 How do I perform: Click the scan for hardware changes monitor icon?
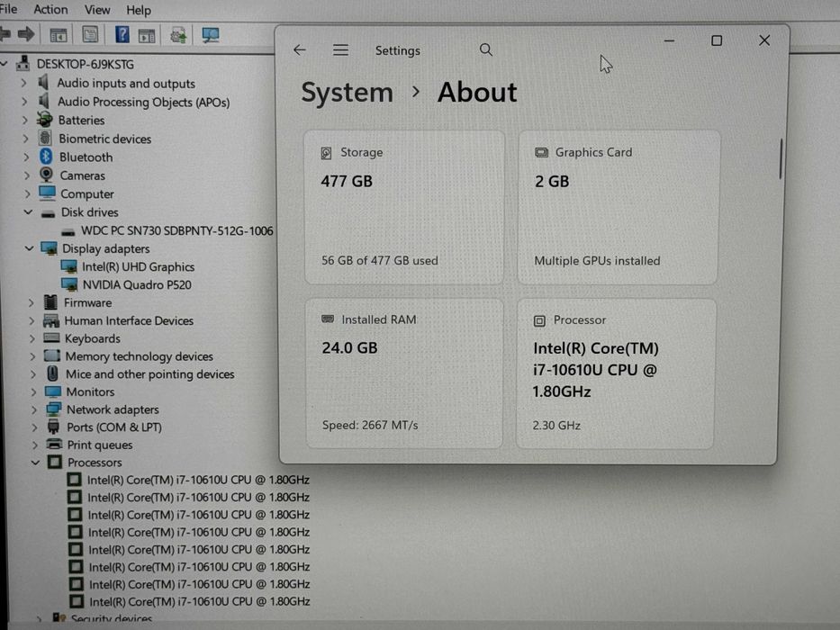(x=210, y=36)
